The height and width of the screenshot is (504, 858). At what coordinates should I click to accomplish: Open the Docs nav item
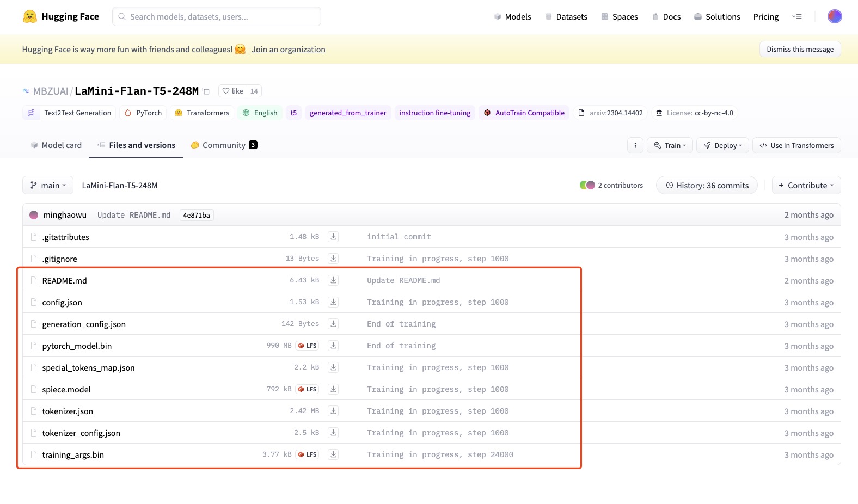[666, 17]
